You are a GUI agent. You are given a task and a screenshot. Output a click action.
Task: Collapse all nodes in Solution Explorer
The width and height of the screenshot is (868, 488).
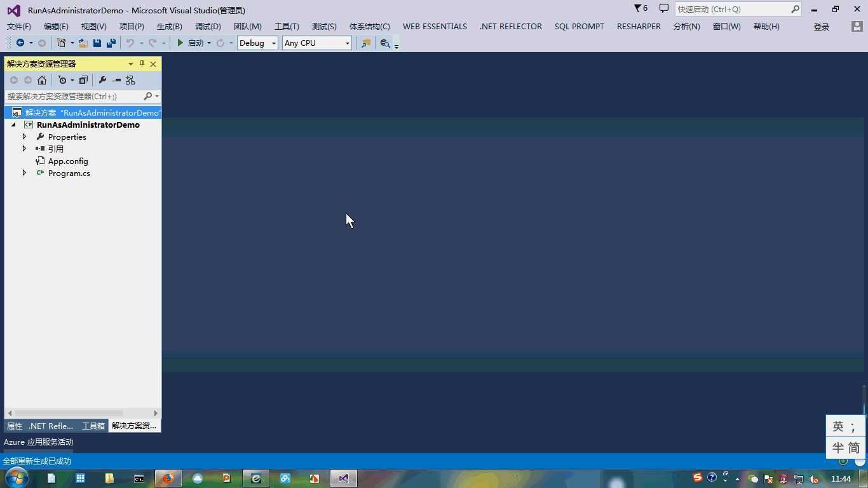(x=83, y=80)
